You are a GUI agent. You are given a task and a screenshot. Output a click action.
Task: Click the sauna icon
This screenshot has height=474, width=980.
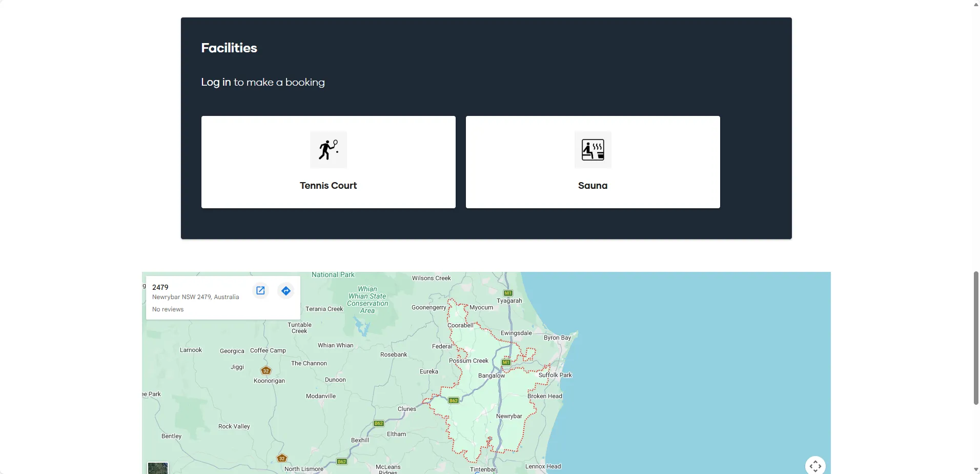pyautogui.click(x=593, y=150)
